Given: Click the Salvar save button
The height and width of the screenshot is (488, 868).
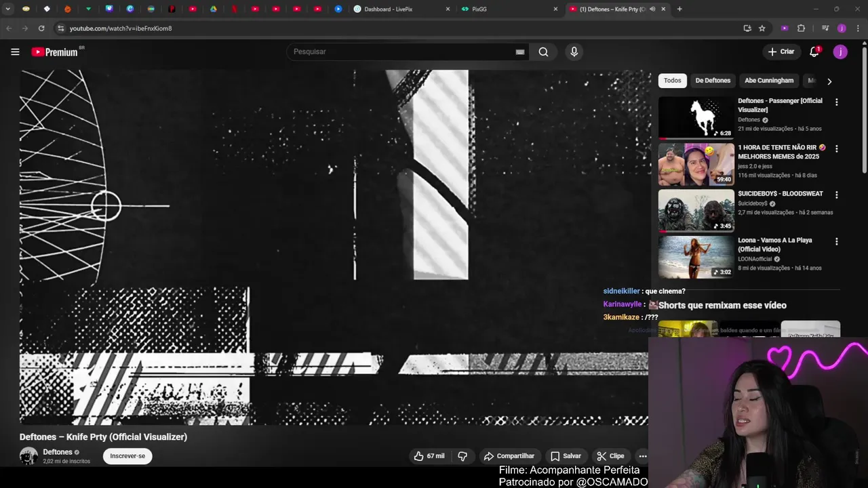Looking at the screenshot, I should (x=566, y=456).
